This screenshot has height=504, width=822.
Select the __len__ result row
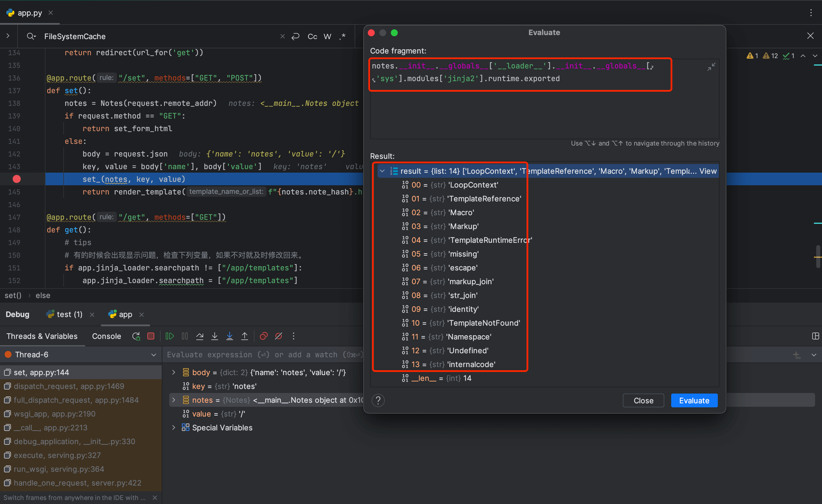point(436,378)
